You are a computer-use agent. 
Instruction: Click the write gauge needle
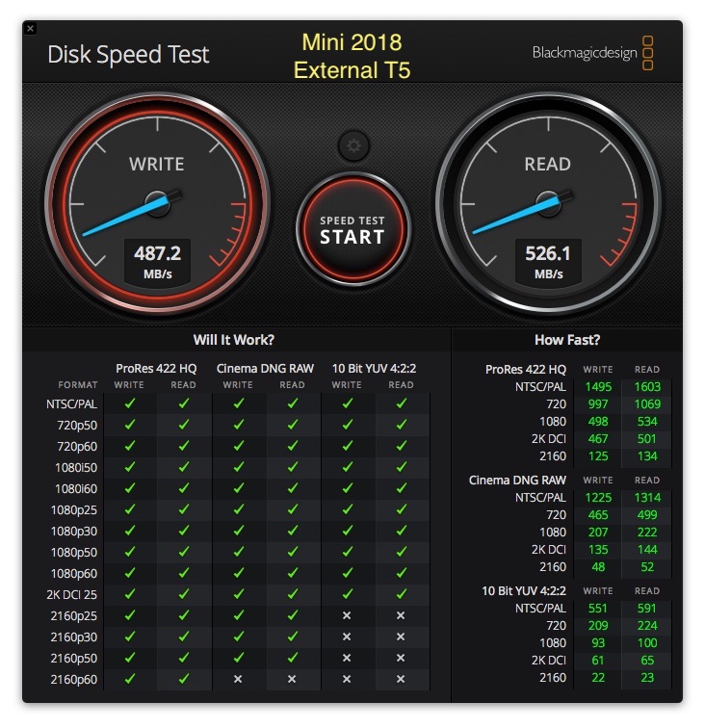tap(130, 217)
